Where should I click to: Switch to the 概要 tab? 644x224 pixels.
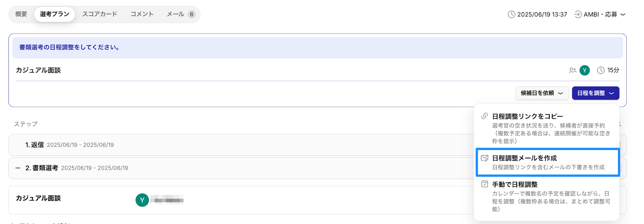[x=21, y=14]
